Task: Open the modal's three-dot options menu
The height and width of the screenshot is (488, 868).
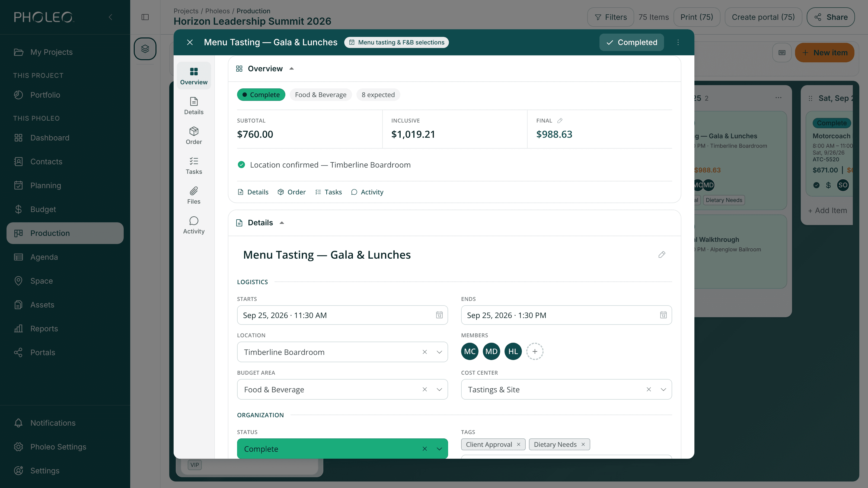Action: (678, 43)
